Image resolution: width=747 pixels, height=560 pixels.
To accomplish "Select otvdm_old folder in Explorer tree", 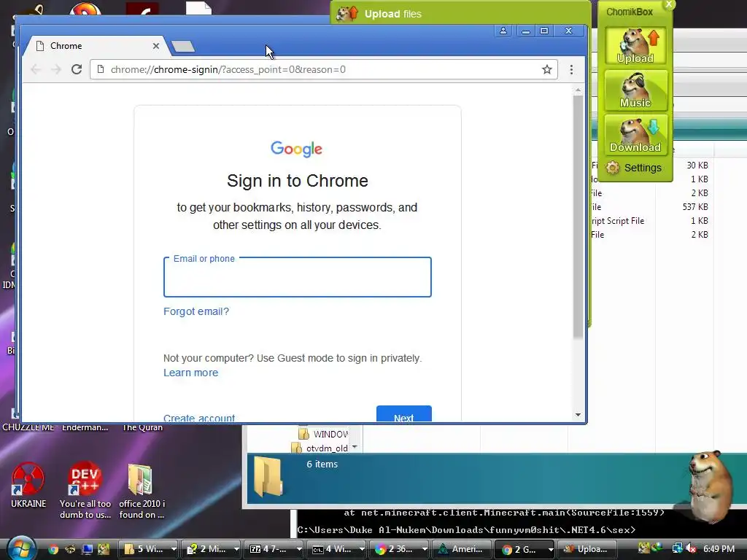I will tap(320, 448).
